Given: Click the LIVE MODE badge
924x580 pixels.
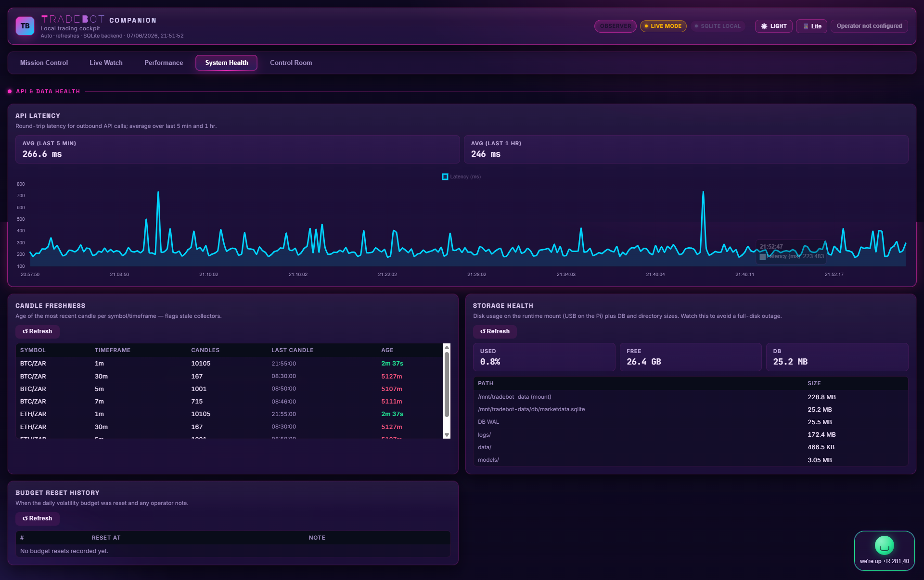Looking at the screenshot, I should [663, 26].
